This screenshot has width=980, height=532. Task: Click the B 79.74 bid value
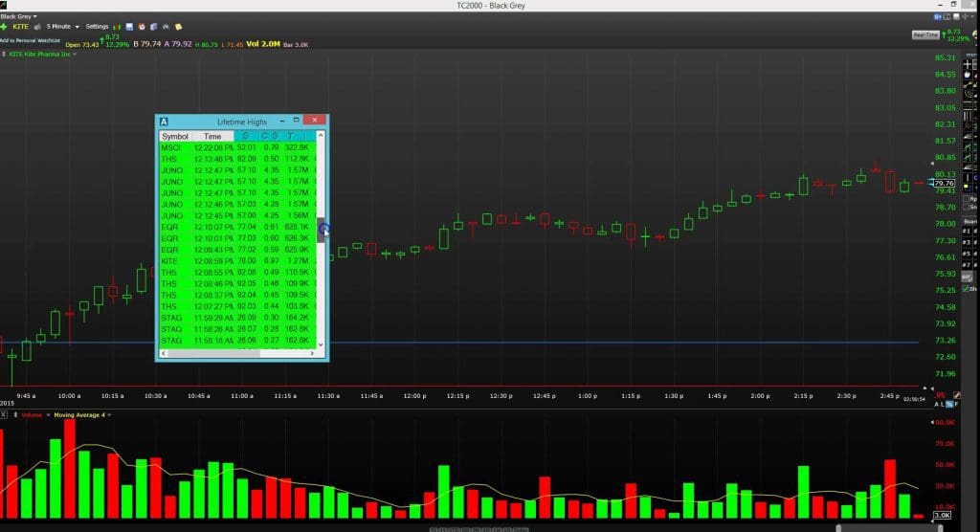(147, 44)
